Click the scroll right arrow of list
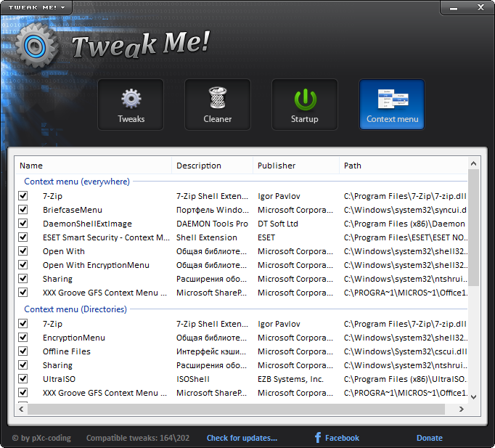Image resolution: width=495 pixels, height=448 pixels. tap(461, 410)
